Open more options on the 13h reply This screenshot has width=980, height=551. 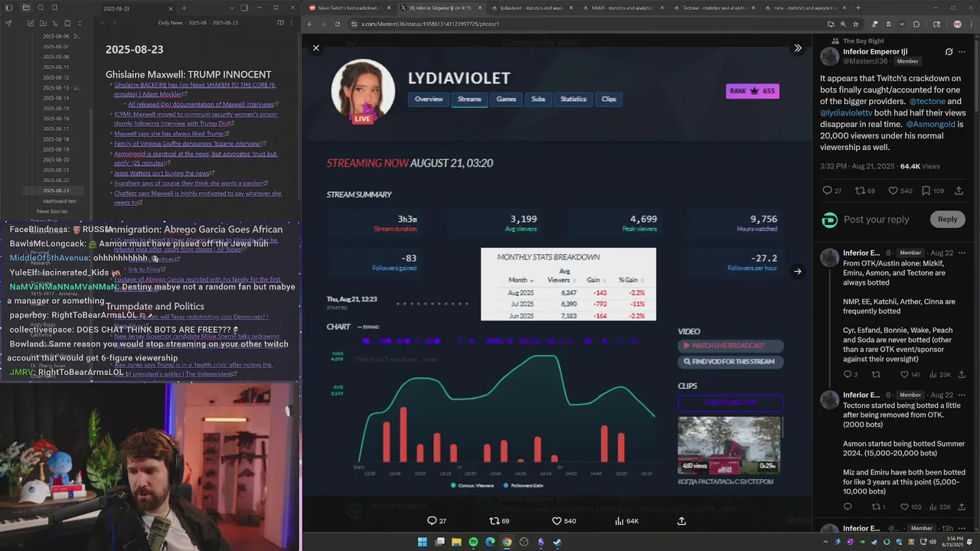pos(962,528)
